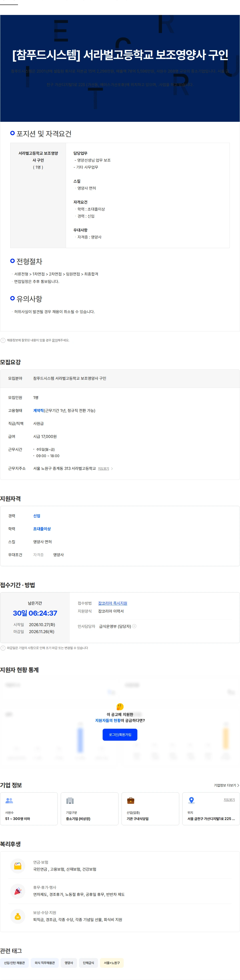
Task: Click the 문의 link under job notice
Action: point(54,340)
